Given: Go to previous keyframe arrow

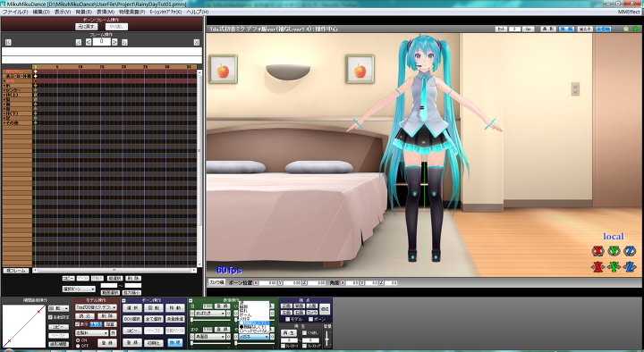Looking at the screenshot, I should pos(79,42).
